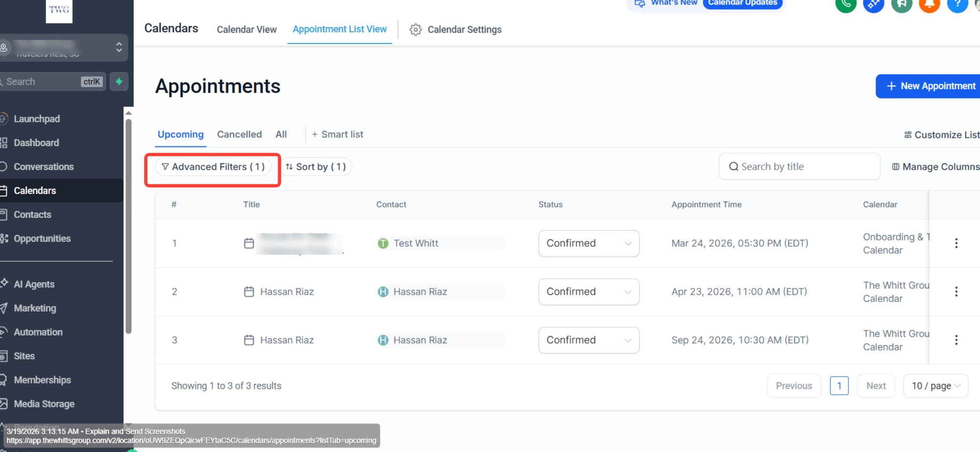Click the Contact column header

[391, 205]
